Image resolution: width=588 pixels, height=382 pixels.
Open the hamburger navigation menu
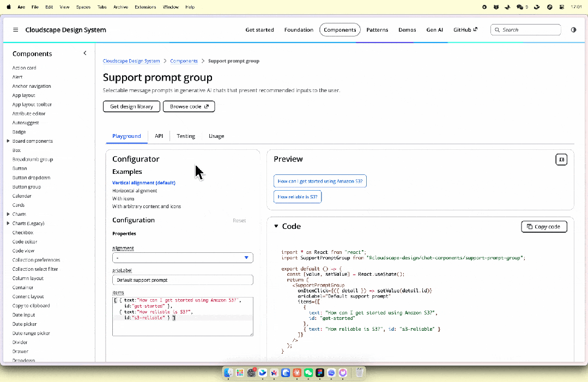point(15,29)
